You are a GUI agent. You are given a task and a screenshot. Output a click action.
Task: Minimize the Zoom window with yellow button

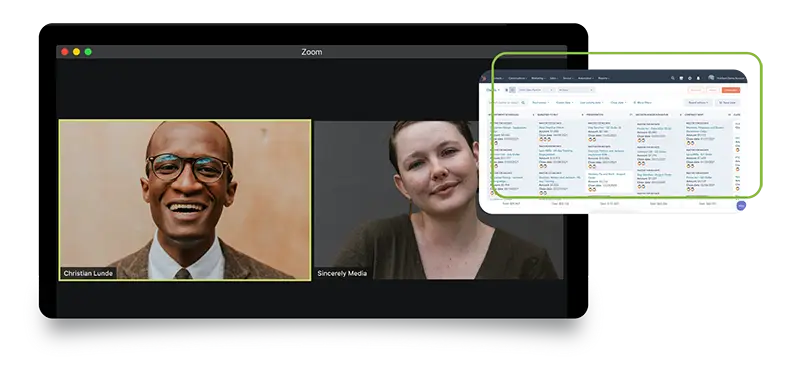click(x=77, y=52)
